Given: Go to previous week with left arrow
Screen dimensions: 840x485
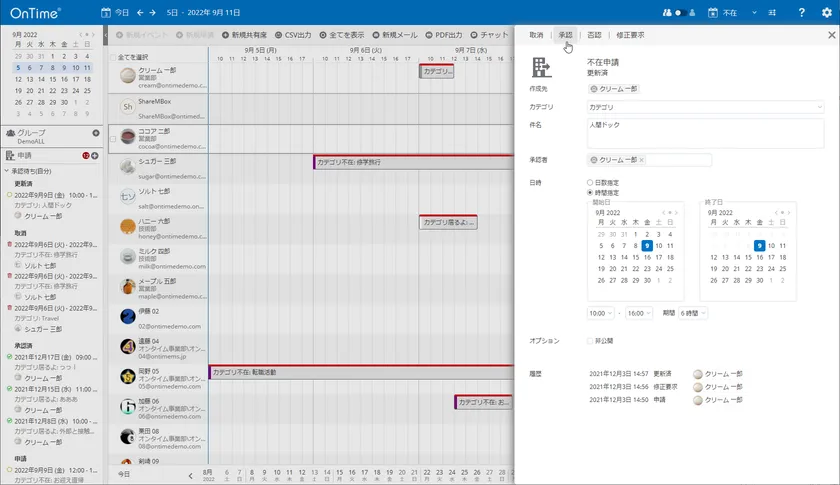Looking at the screenshot, I should pyautogui.click(x=140, y=13).
